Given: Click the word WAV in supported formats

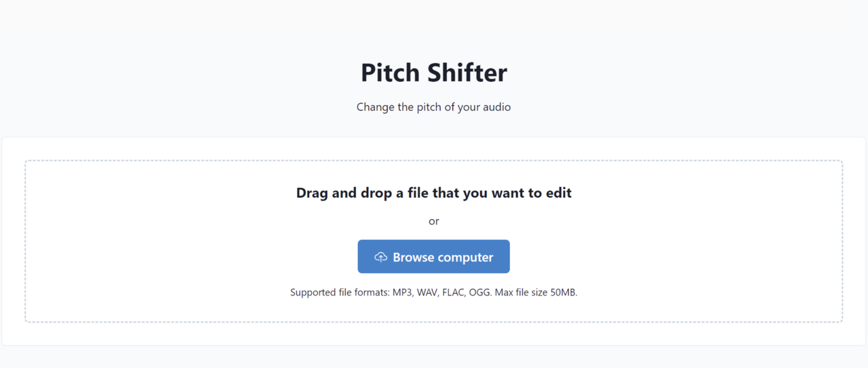Looking at the screenshot, I should click(427, 293).
